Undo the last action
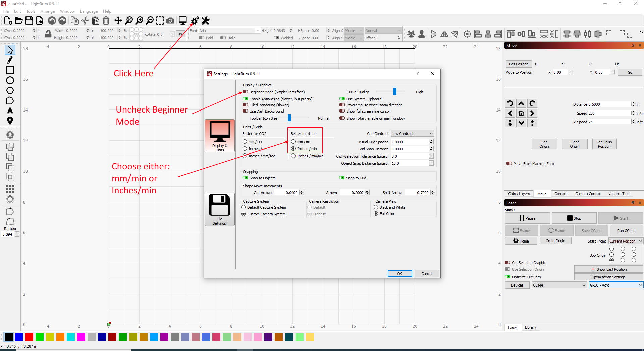The image size is (644, 351). [52, 21]
